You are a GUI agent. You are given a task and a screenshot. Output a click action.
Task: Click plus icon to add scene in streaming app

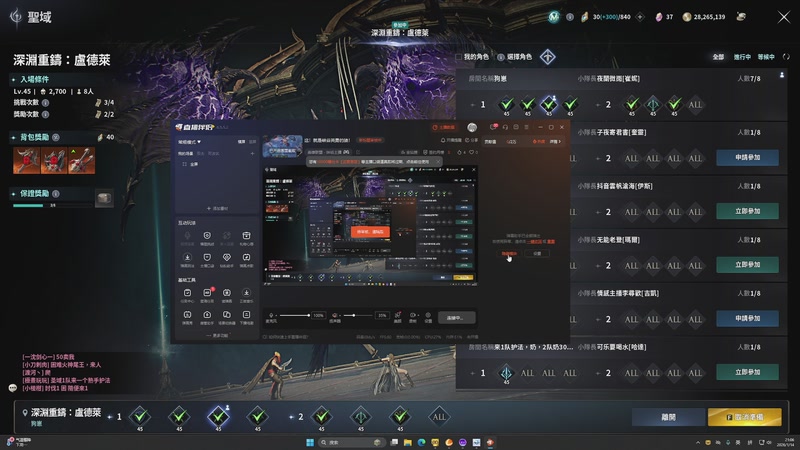pos(253,153)
